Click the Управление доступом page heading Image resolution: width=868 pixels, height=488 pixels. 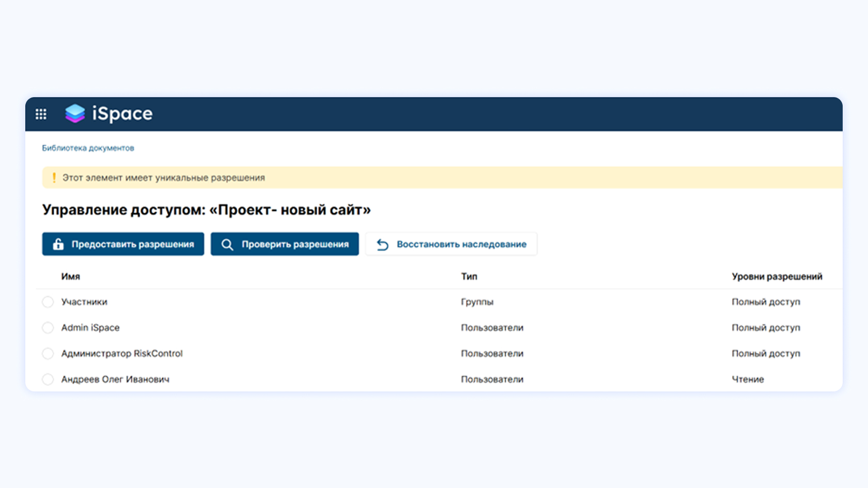207,210
